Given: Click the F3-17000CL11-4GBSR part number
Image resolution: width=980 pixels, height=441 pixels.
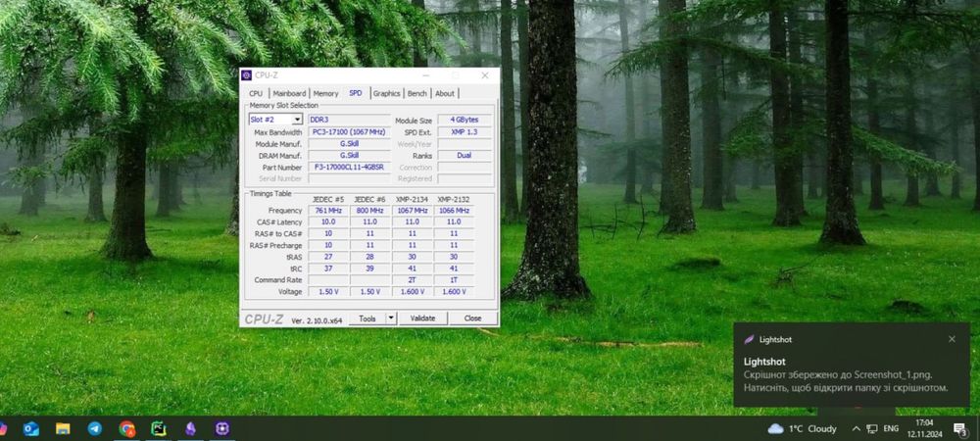Looking at the screenshot, I should pos(350,168).
